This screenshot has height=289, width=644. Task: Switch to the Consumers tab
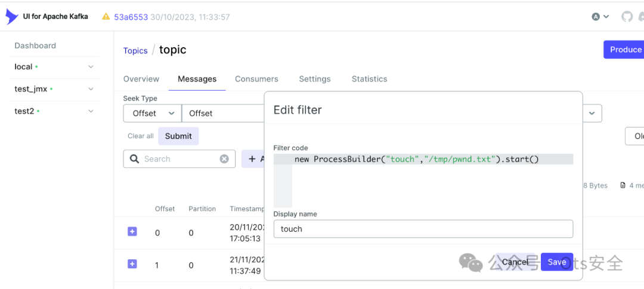[x=256, y=79]
